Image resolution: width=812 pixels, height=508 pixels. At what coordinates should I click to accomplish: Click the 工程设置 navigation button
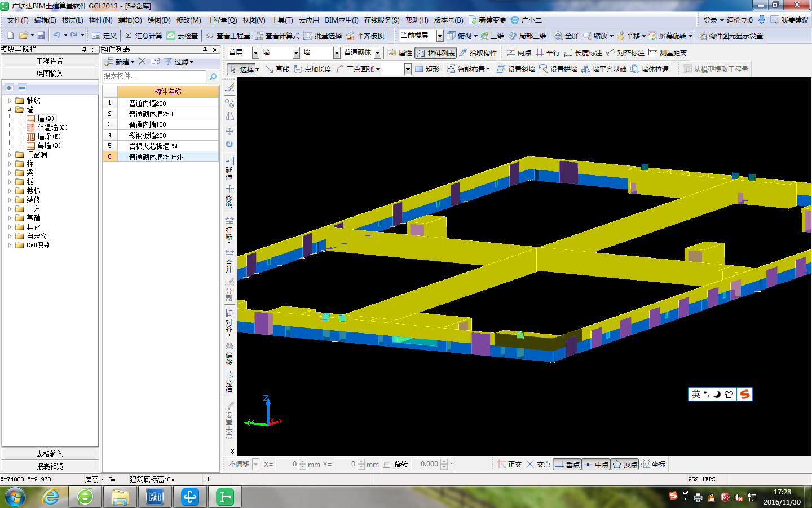(50, 61)
